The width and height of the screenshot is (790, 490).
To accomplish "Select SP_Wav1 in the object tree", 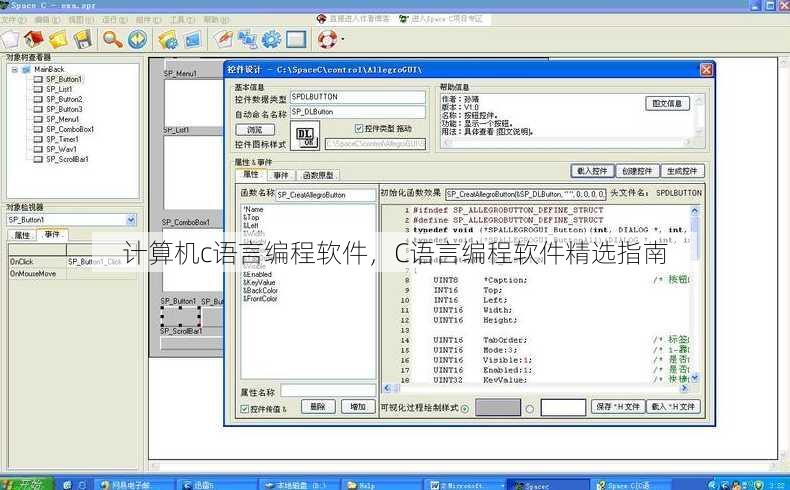I will 61,150.
